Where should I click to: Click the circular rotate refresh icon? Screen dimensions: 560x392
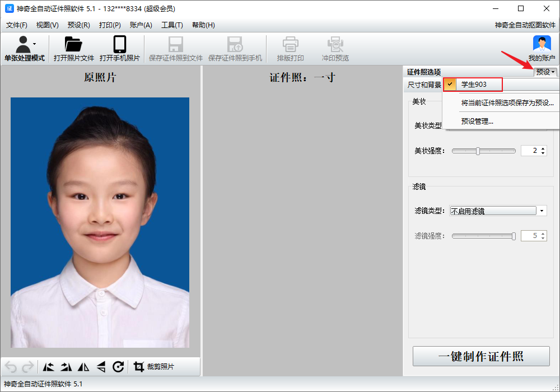coord(118,367)
